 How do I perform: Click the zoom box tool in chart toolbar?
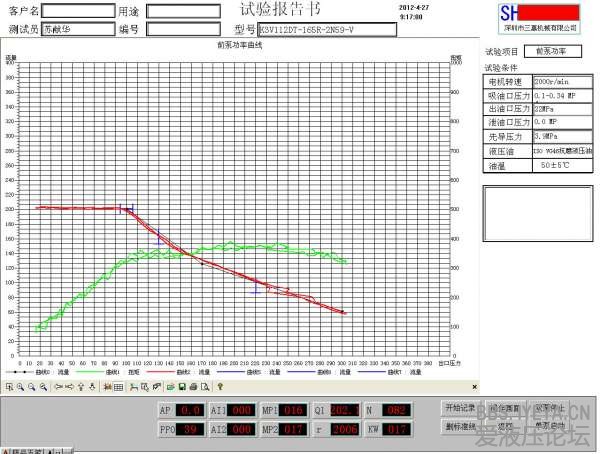click(x=10, y=386)
